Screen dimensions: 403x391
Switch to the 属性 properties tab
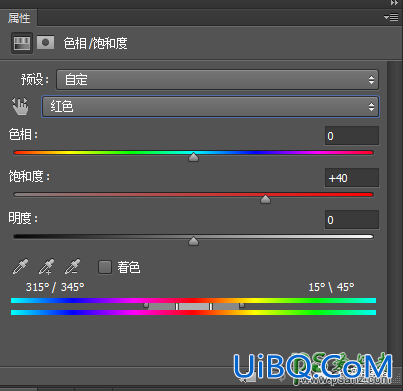click(19, 18)
